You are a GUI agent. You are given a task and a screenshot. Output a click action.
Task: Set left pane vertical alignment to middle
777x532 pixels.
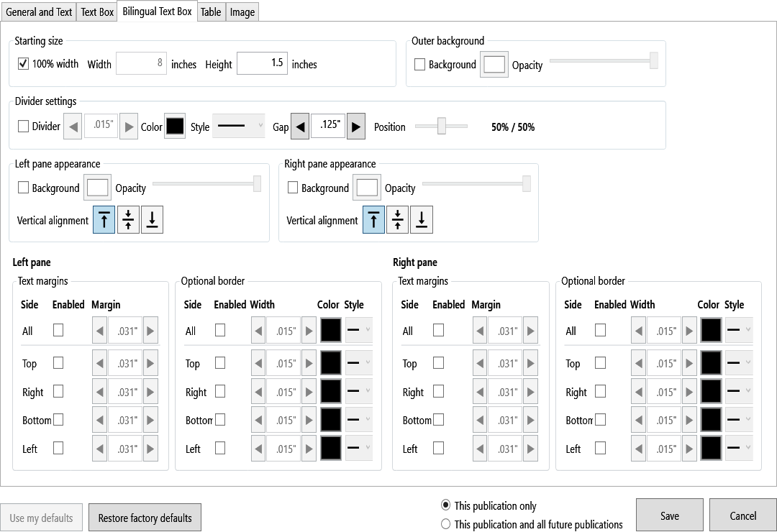pos(128,219)
